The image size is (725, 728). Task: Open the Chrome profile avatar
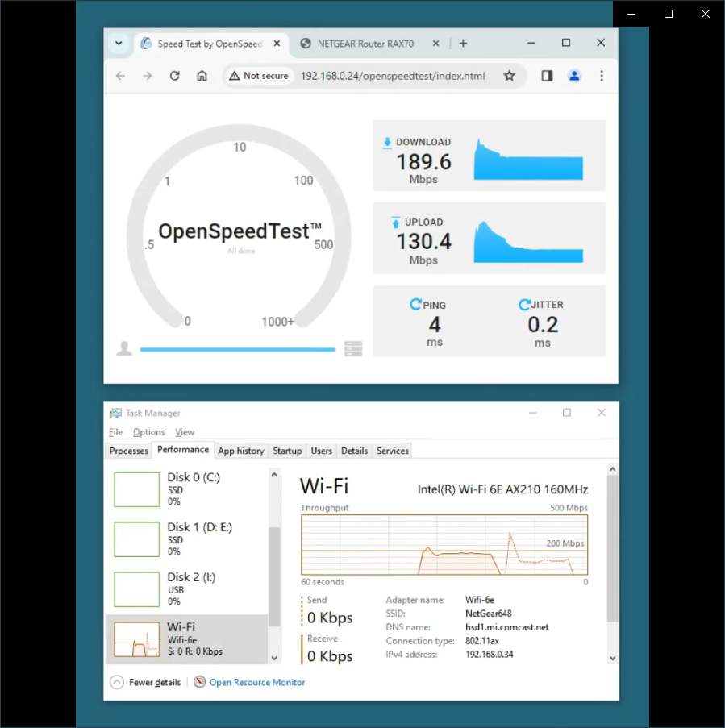(574, 76)
